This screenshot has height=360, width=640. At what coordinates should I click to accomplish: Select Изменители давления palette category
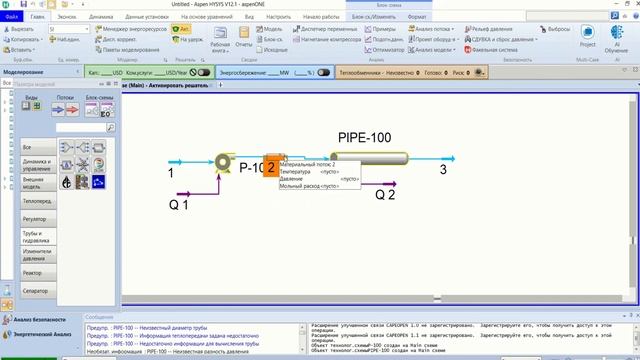(x=38, y=255)
